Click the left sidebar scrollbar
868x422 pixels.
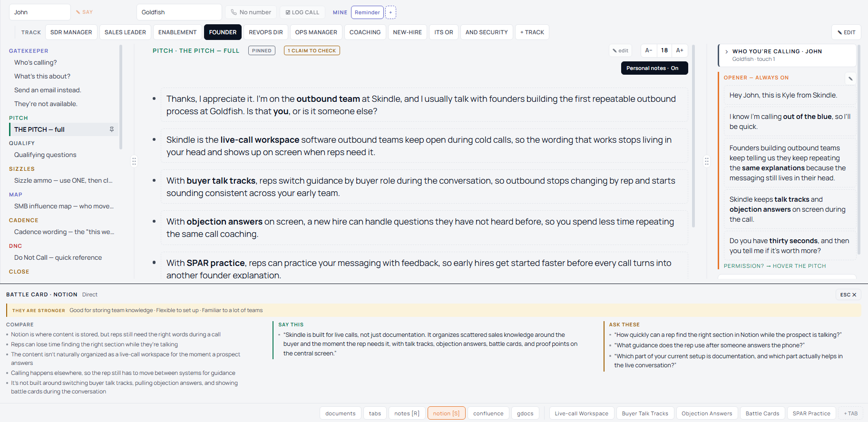121,97
